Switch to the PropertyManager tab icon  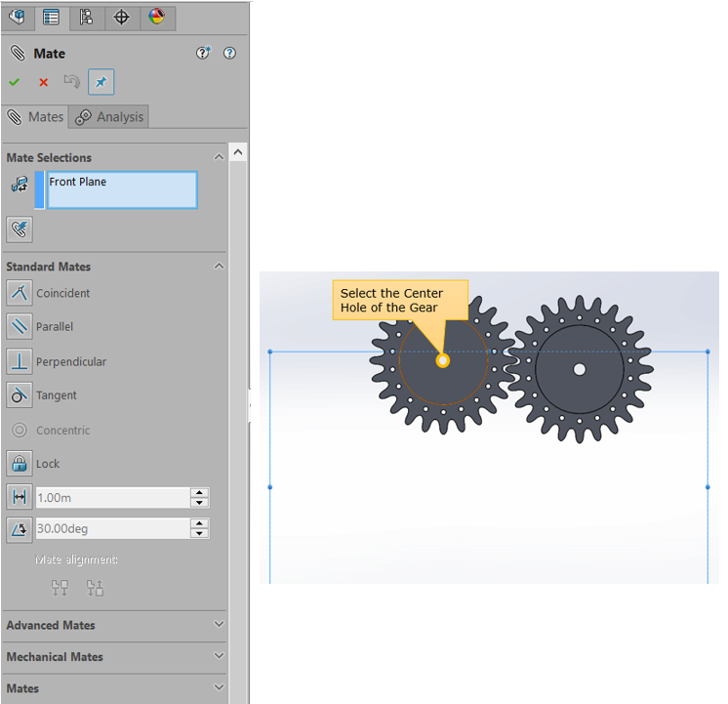51,18
